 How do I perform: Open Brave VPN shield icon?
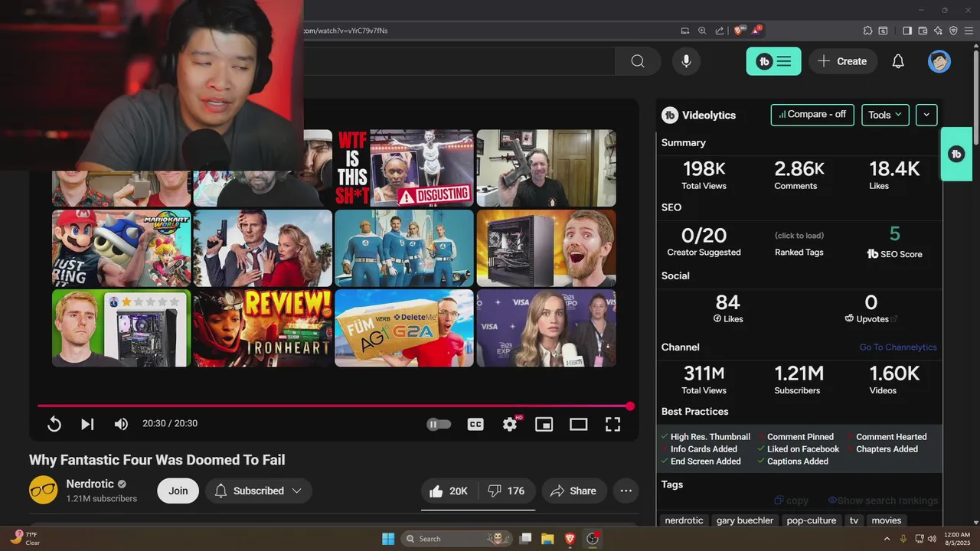tap(953, 31)
